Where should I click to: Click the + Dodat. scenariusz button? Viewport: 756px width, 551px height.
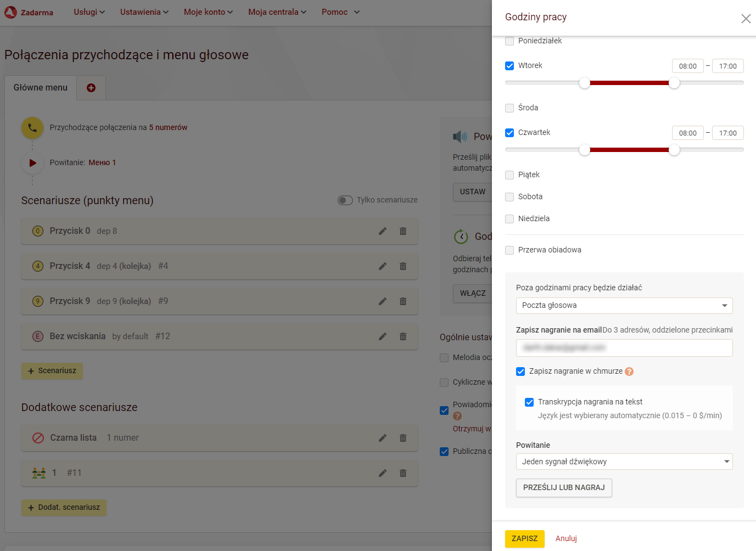[x=64, y=508]
